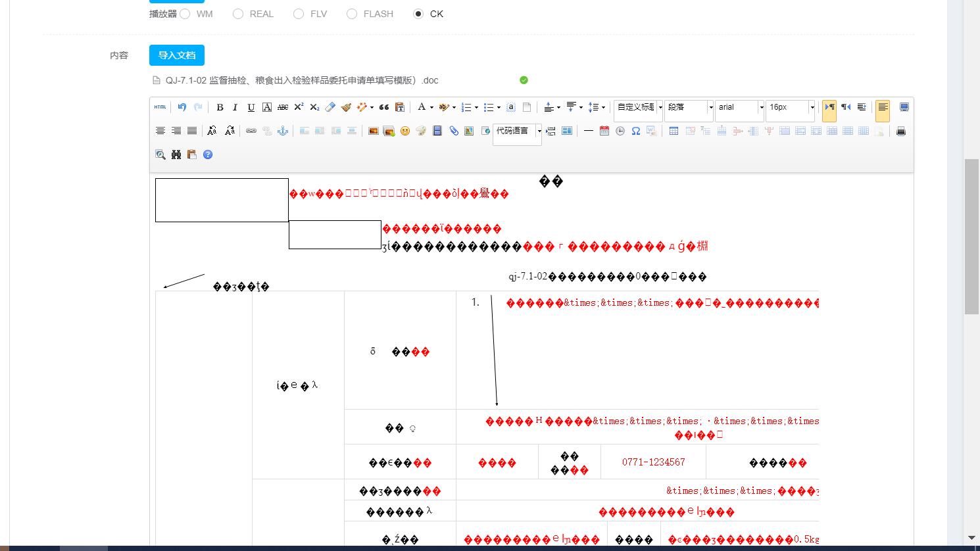Insert the current date

604,131
